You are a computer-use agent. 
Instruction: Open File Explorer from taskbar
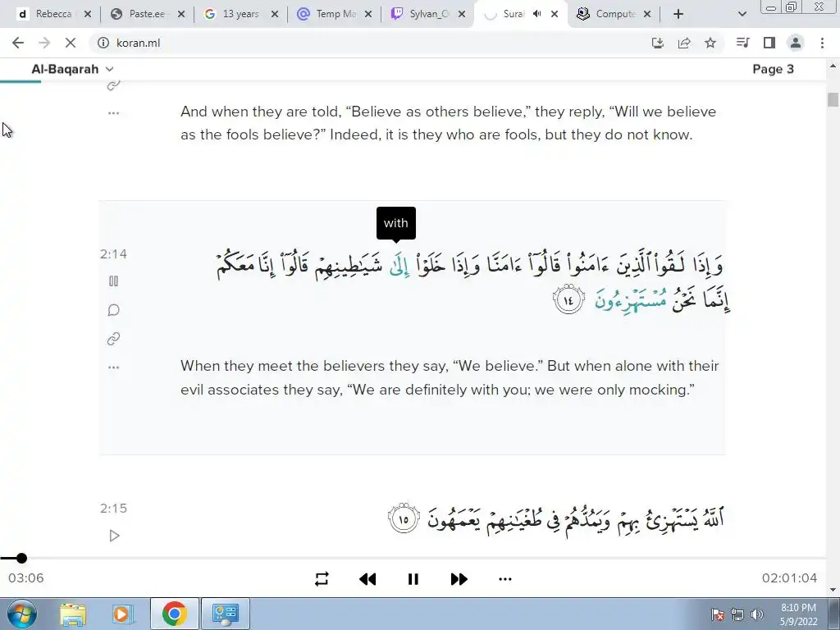coord(73,614)
